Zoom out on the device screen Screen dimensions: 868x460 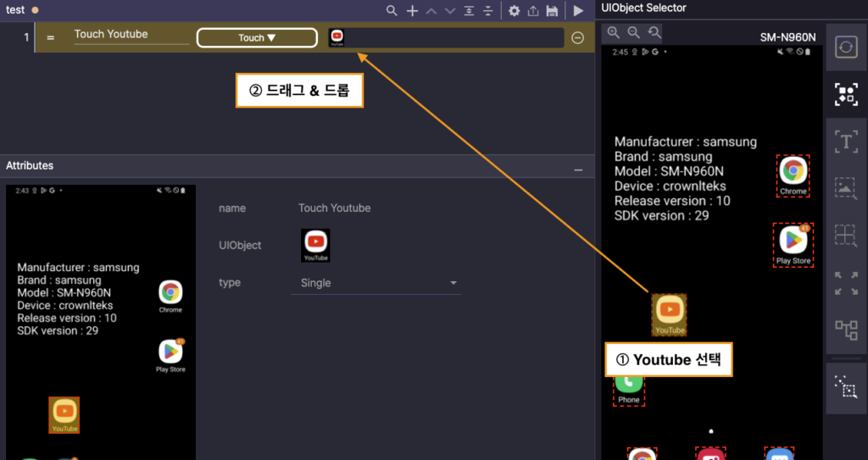[633, 32]
